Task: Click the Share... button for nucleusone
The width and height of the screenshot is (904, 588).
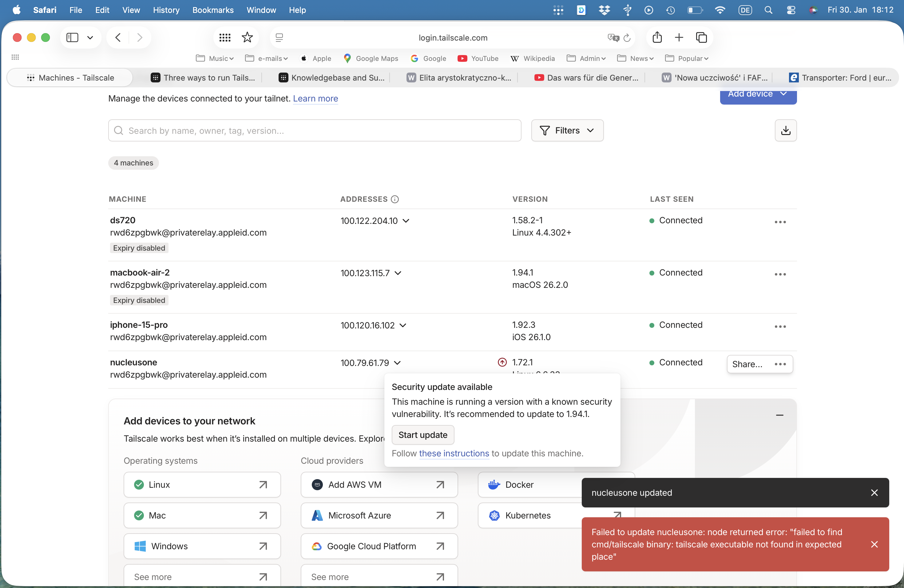Action: tap(747, 364)
